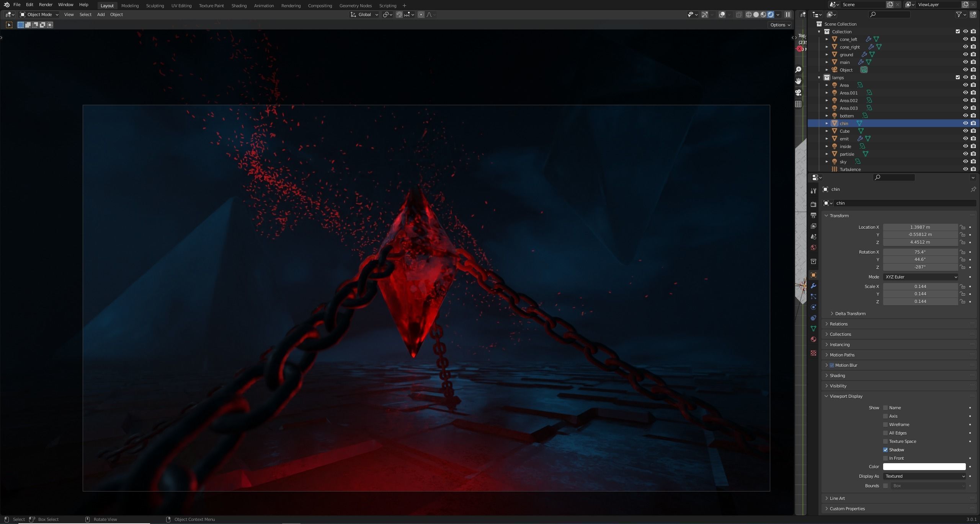Open the File menu
This screenshot has width=980, height=524.
pyautogui.click(x=17, y=5)
